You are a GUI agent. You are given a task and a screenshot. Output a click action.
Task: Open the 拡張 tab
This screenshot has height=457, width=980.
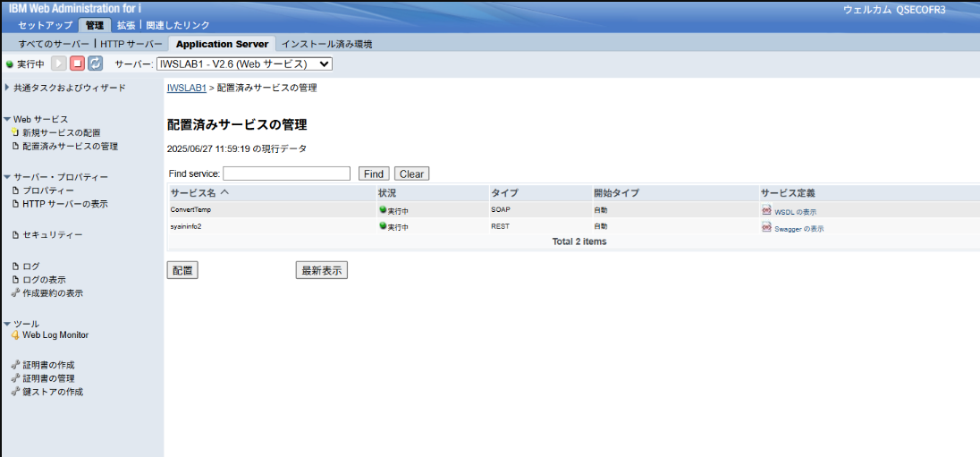pyautogui.click(x=125, y=26)
